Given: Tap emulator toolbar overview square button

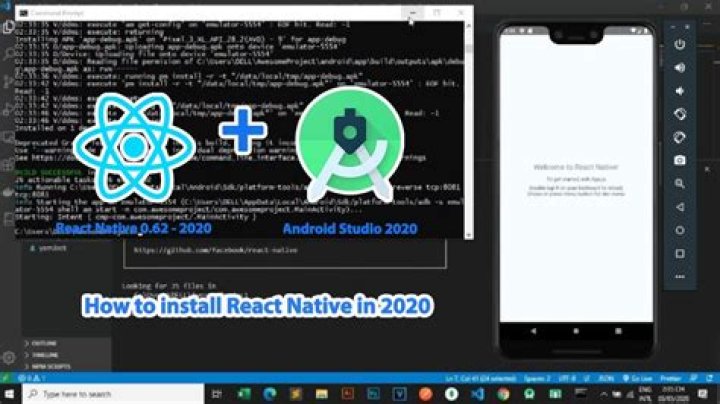Looking at the screenshot, I should pos(680,253).
